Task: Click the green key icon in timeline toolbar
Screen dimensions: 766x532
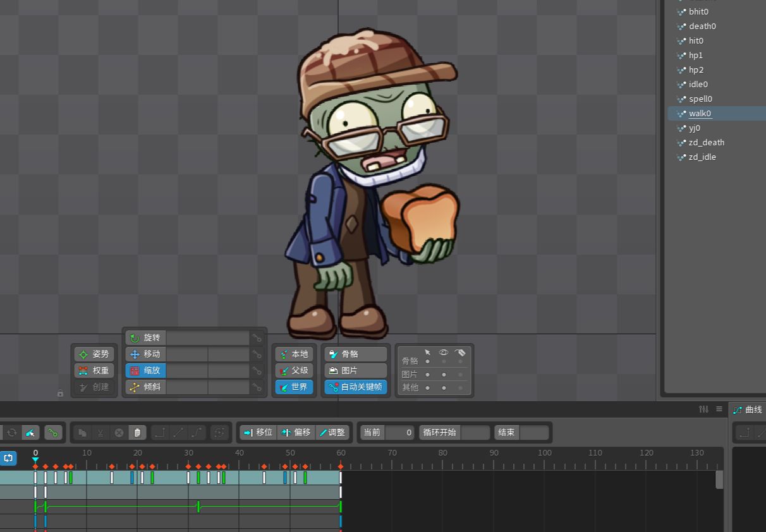Action: pos(52,433)
